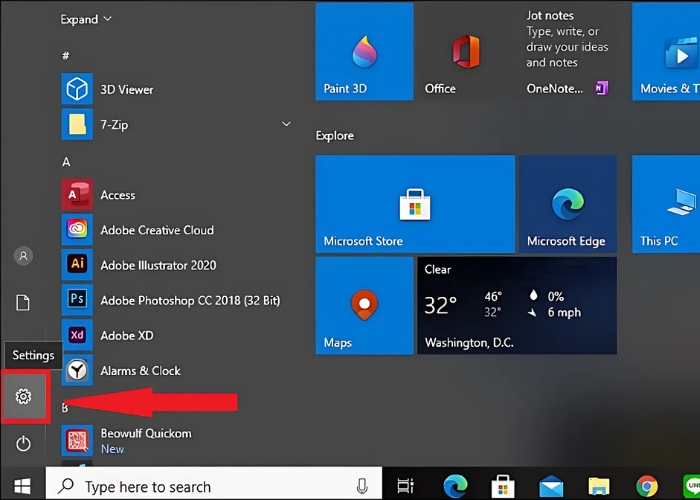Launch Adobe Illustrator 2020 from app list
Image resolution: width=700 pixels, height=500 pixels.
(158, 265)
